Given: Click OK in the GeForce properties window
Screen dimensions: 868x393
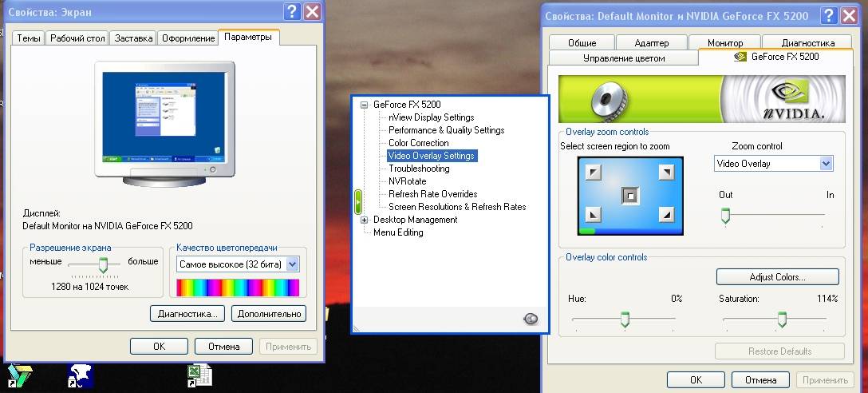Looking at the screenshot, I should click(696, 379).
